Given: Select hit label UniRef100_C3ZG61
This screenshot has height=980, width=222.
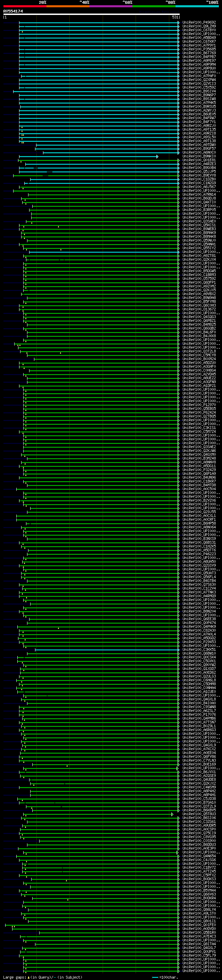Looking at the screenshot, I should tap(199, 821).
